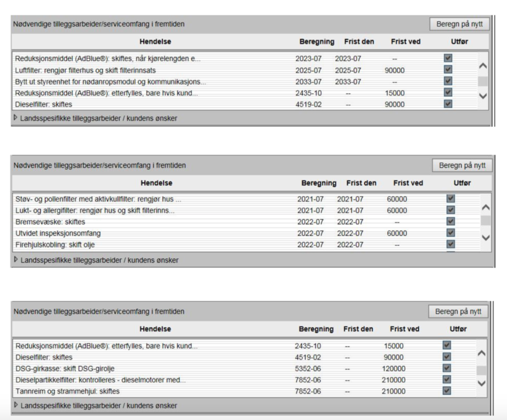Click scroll up arrow in the top panel

483,66
